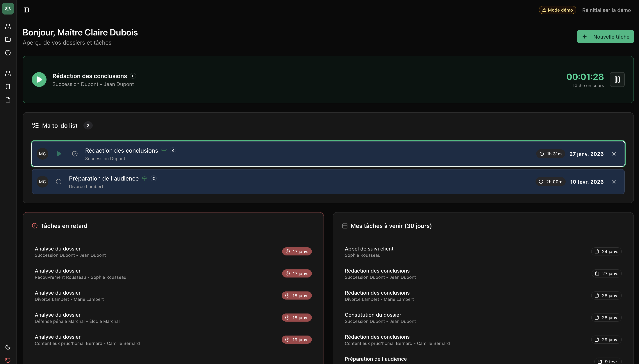The height and width of the screenshot is (364, 639).
Task: Open the clock time-tracking sidebar icon
Action: point(8,53)
